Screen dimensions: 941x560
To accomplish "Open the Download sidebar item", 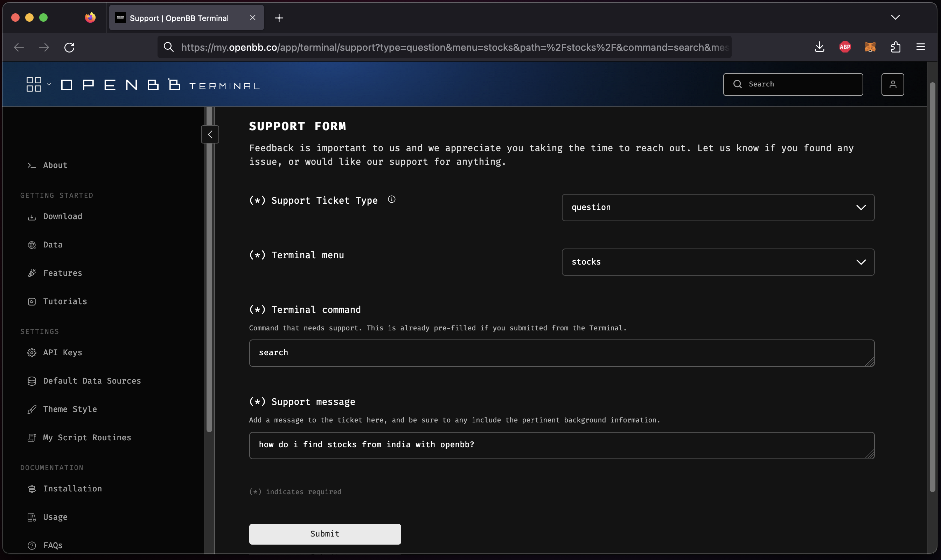I will coord(62,217).
